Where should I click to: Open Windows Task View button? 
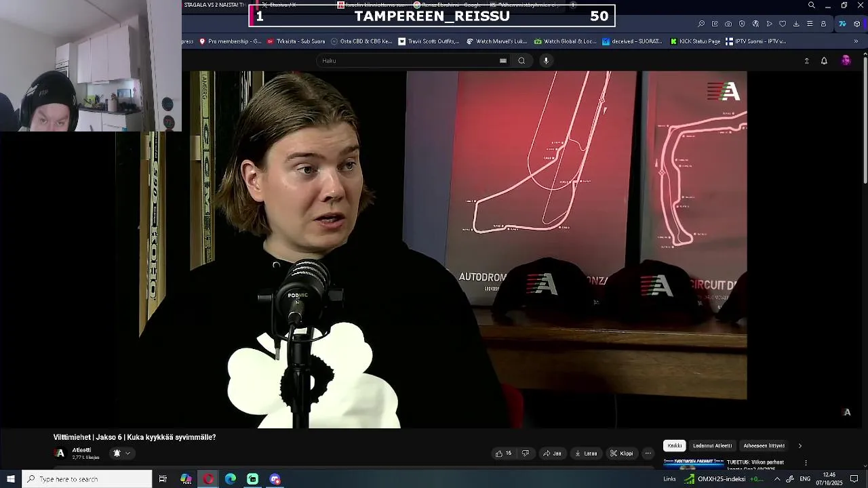point(163,479)
